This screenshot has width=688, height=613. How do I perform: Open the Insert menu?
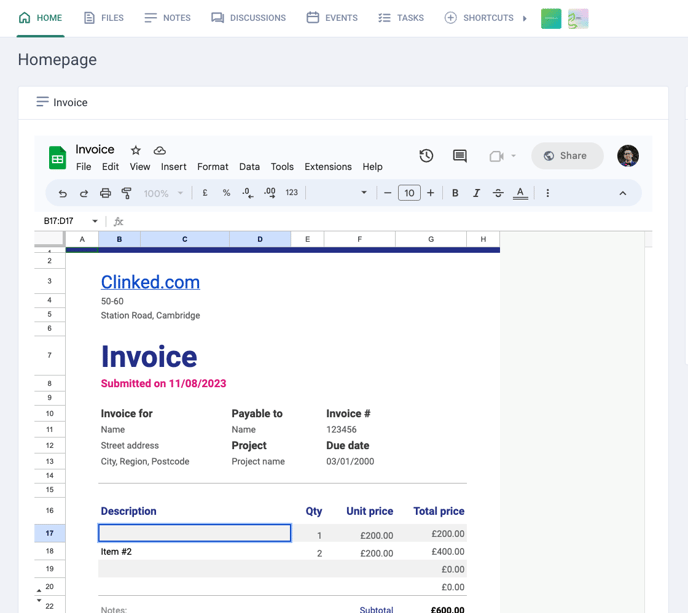pyautogui.click(x=173, y=167)
